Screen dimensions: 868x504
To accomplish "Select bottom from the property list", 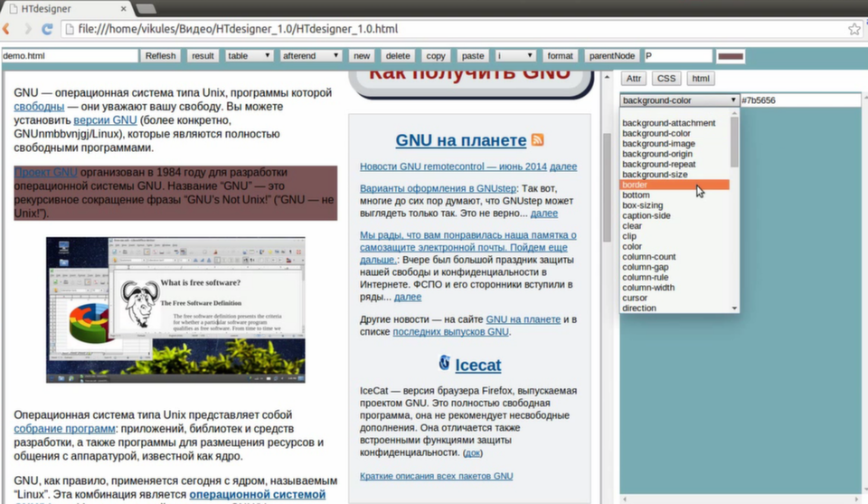I will click(636, 195).
